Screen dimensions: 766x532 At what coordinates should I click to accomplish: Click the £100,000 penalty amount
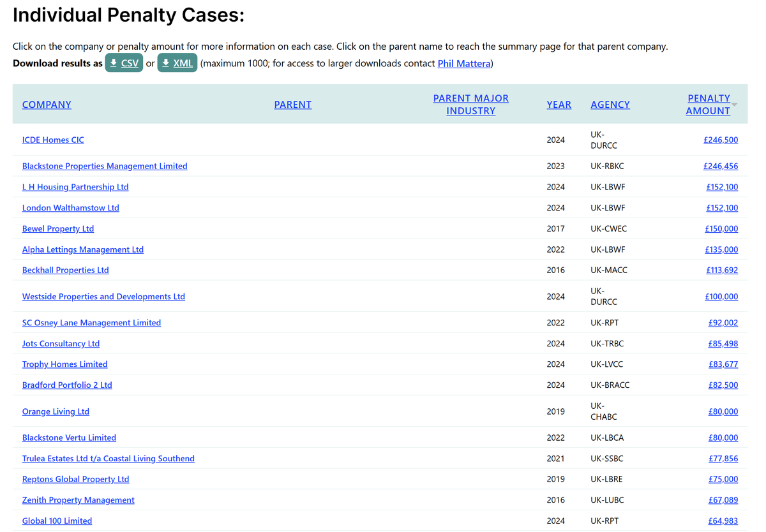721,297
